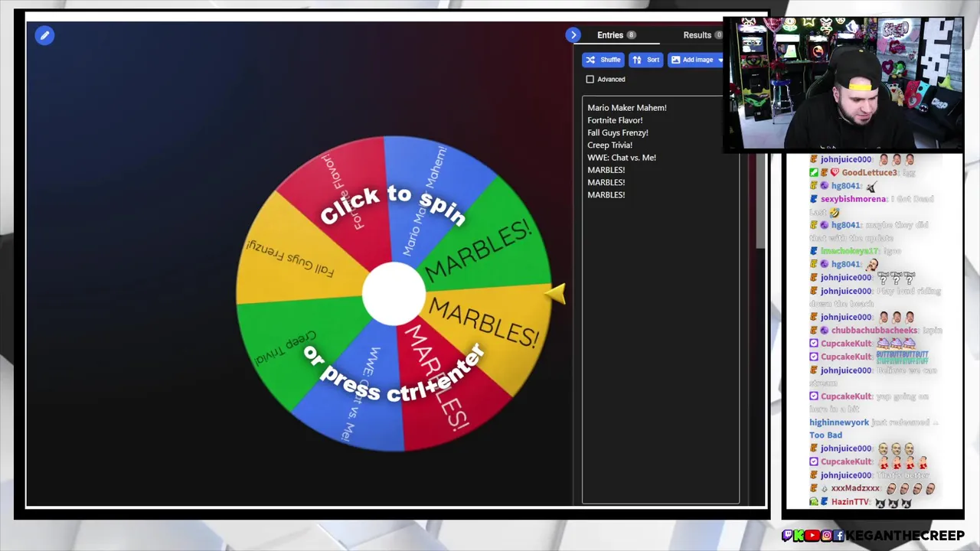The width and height of the screenshot is (980, 551).
Task: Click the Facebook icon in the bottom overlay
Action: pyautogui.click(x=840, y=536)
